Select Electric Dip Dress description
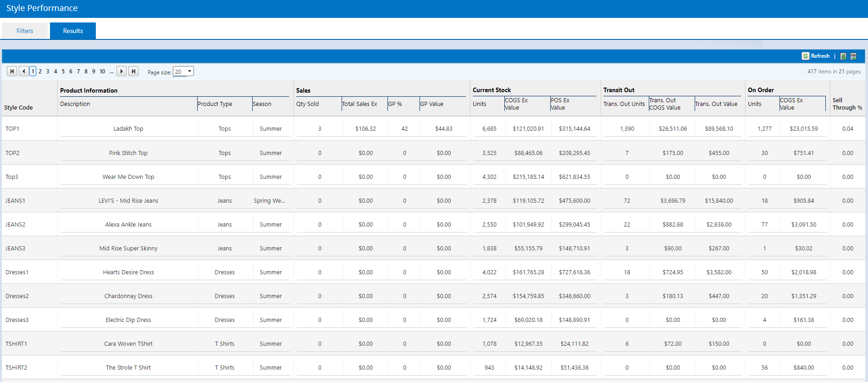 pos(128,320)
